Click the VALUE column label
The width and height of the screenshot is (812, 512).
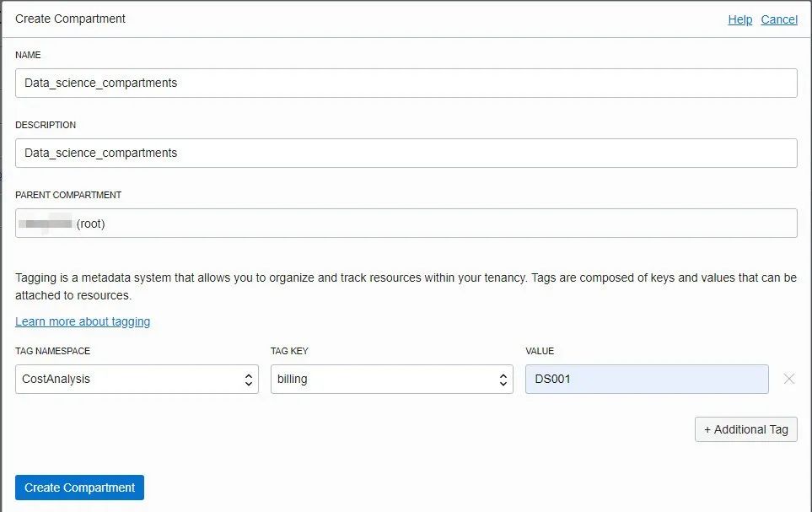click(540, 351)
